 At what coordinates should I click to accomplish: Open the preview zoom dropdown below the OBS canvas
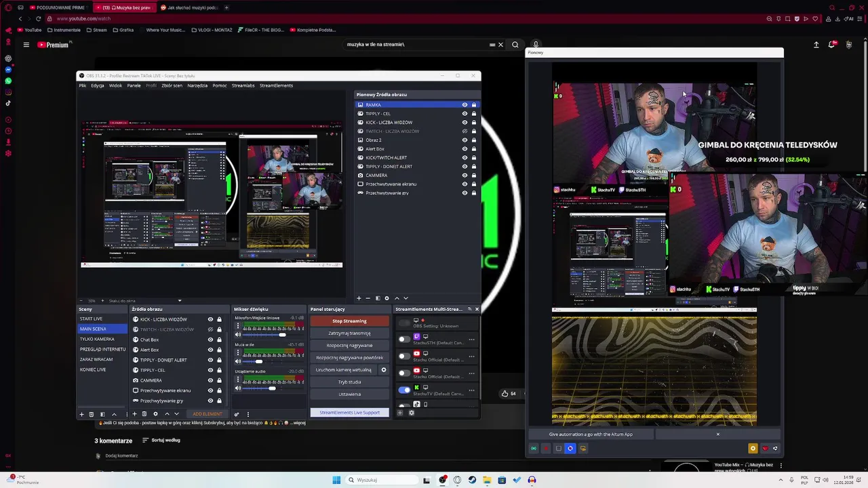pyautogui.click(x=180, y=300)
